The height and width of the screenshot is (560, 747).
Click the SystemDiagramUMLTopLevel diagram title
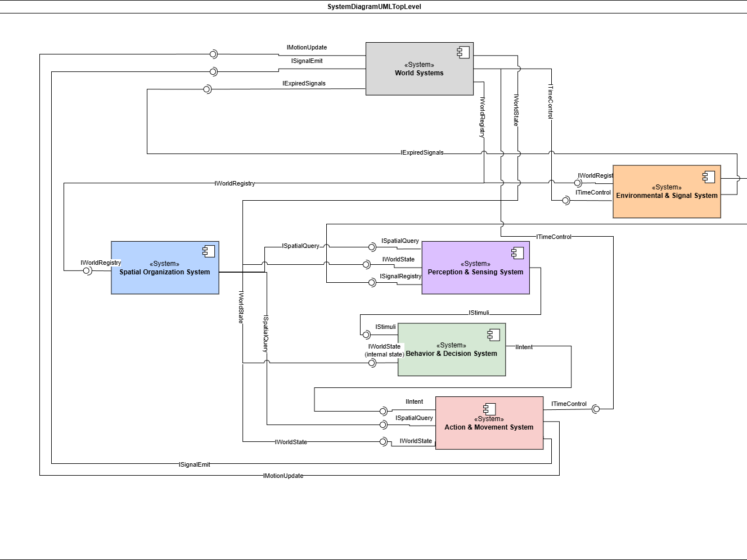pos(374,7)
